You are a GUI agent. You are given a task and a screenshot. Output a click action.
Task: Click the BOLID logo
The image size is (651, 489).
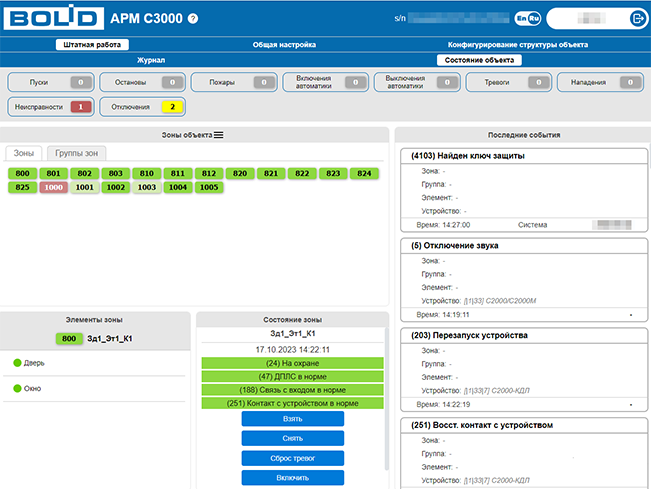coord(52,18)
